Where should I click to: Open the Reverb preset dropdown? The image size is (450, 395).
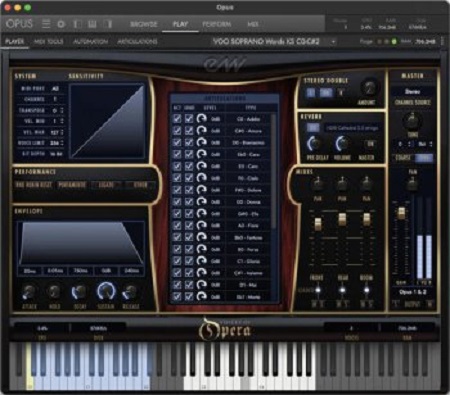[352, 128]
